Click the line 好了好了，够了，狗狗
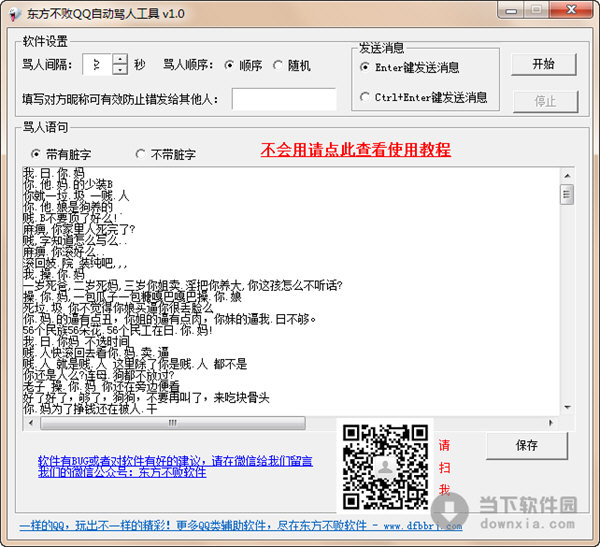This screenshot has height=547, width=600. pos(146,398)
